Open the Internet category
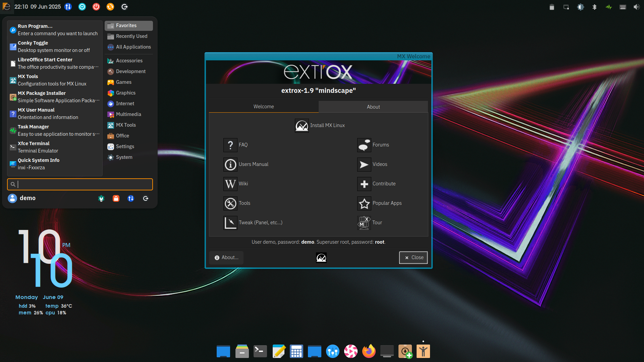 pyautogui.click(x=129, y=104)
